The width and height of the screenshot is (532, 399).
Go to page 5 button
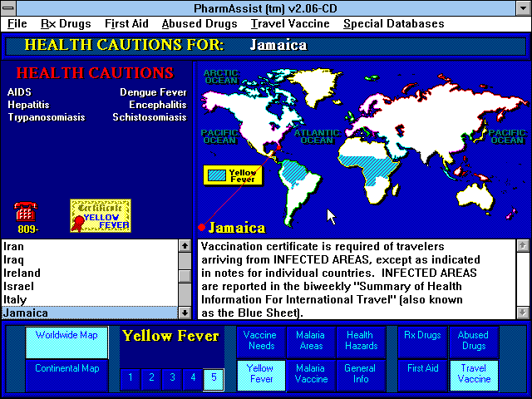pos(214,379)
